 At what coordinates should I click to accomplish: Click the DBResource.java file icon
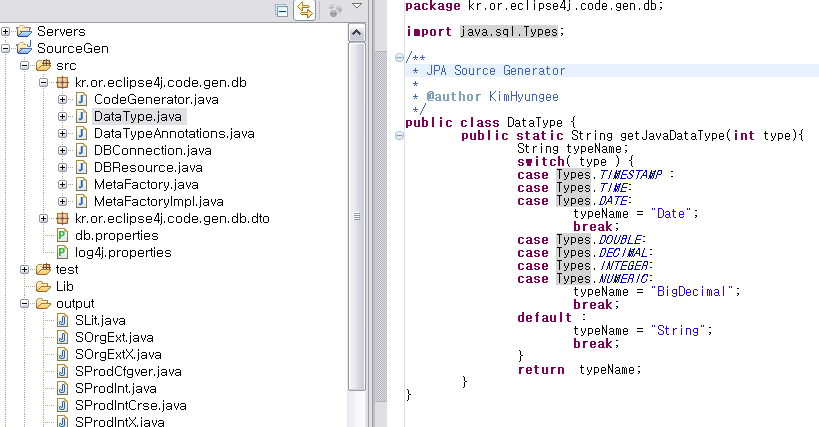pyautogui.click(x=81, y=167)
